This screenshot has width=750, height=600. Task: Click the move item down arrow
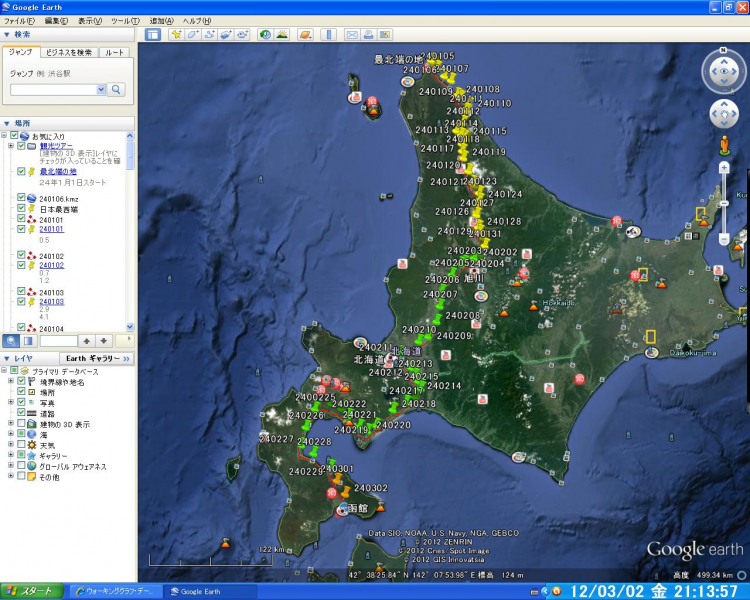(103, 341)
